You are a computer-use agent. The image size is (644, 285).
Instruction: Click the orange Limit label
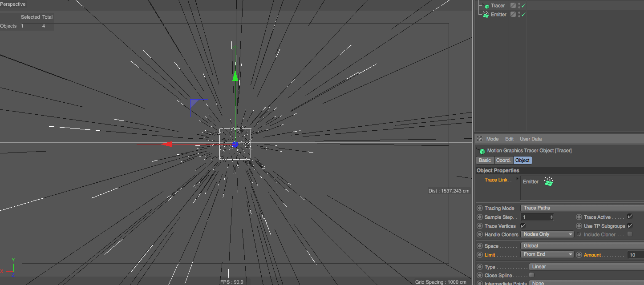[490, 255]
